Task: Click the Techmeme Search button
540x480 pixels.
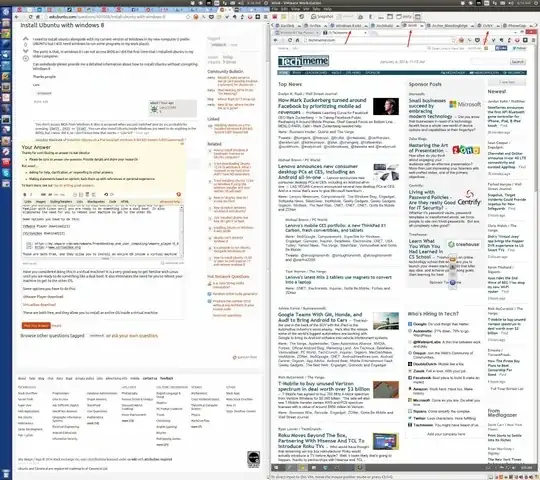Action: click(x=518, y=62)
